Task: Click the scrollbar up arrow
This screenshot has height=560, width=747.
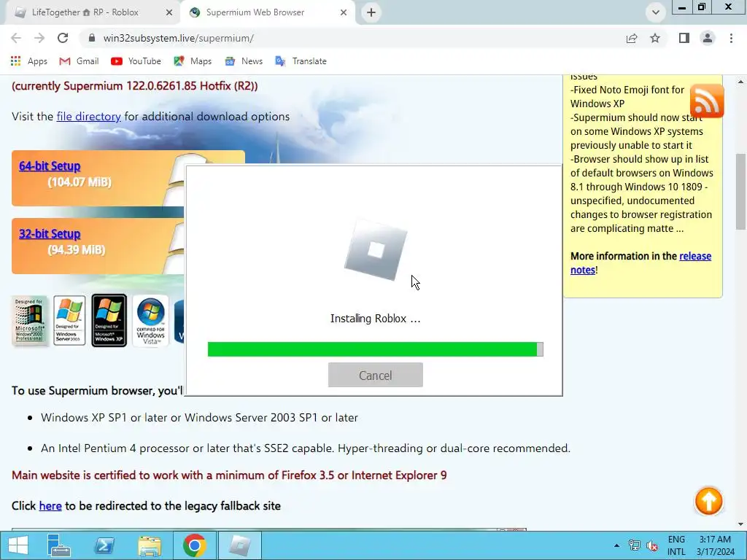Action: point(741,82)
